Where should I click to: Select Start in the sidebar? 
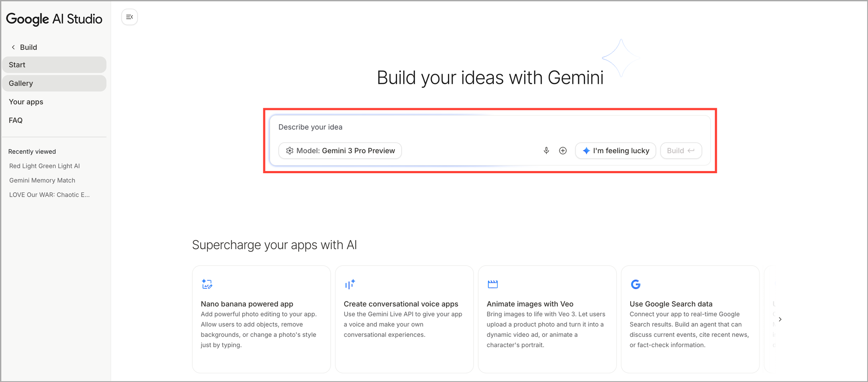54,65
